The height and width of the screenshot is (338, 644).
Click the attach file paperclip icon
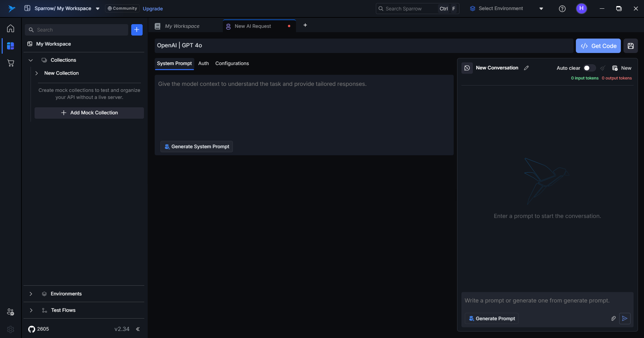point(613,319)
